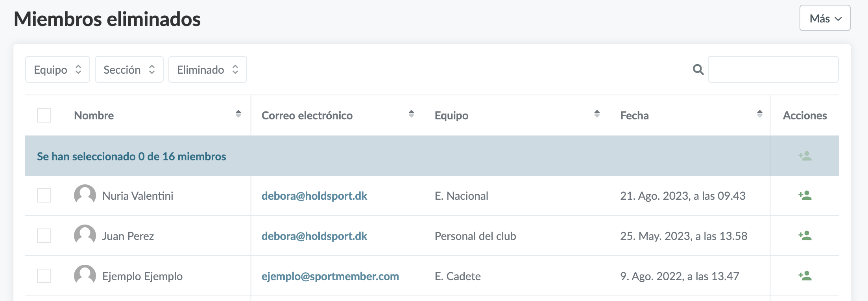
Task: Sort by Correo electrónico column arrows
Action: pos(411,114)
